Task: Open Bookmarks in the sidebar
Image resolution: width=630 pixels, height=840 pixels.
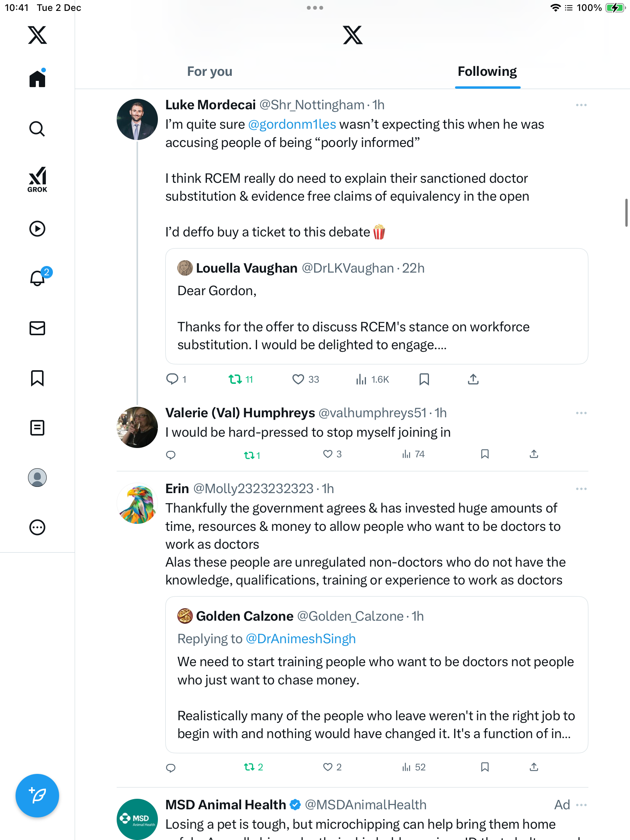Action: tap(37, 378)
